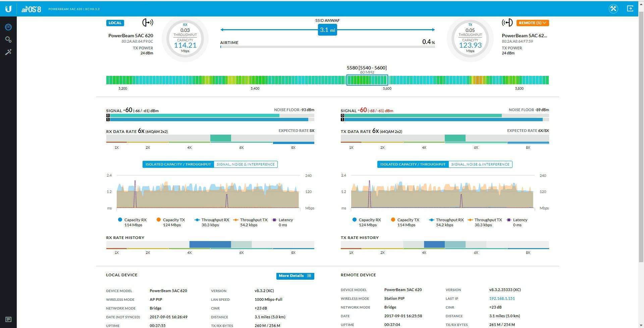Image resolution: width=644 pixels, height=328 pixels.
Task: Click the RX capacity 114.21 gauge
Action: (x=185, y=39)
